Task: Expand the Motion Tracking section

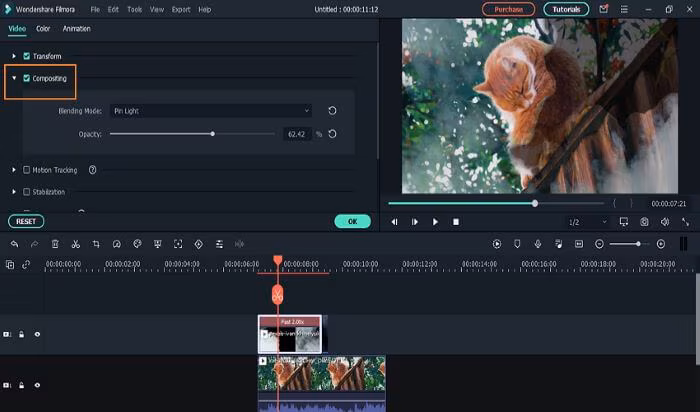Action: click(14, 170)
